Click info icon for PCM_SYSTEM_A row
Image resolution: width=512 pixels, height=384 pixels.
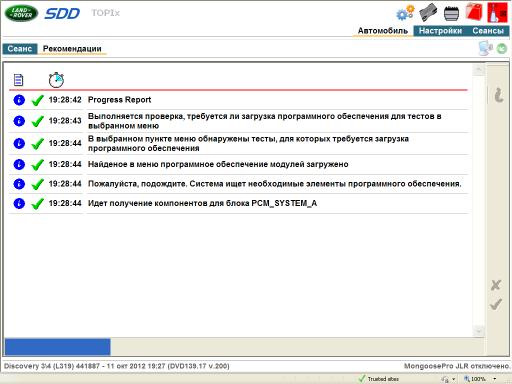click(19, 203)
